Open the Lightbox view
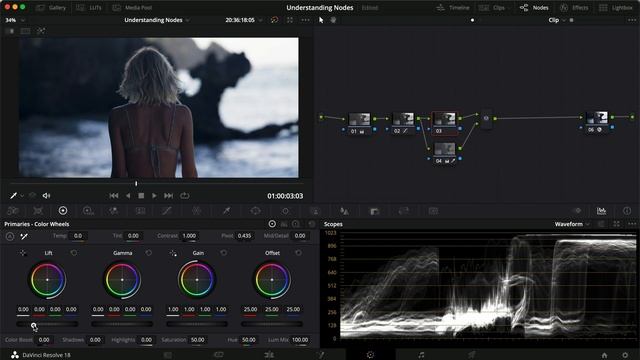Image resolution: width=640 pixels, height=360 pixels. tap(616, 8)
